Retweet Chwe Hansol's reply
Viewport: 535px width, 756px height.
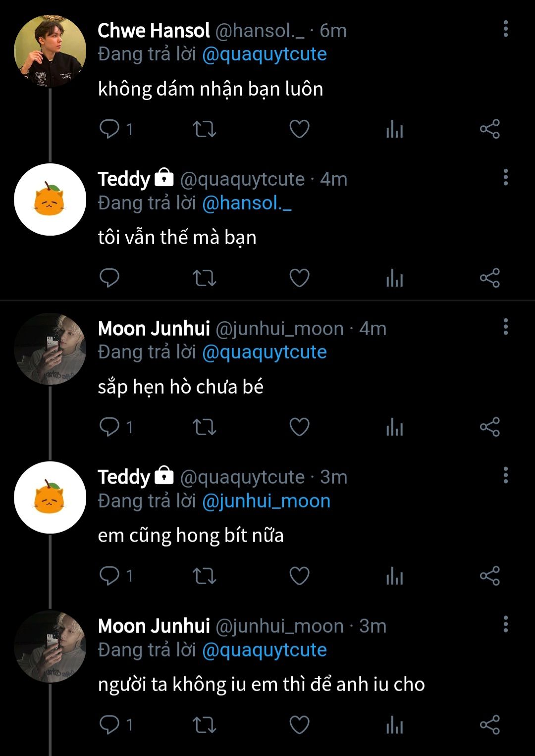(x=204, y=129)
